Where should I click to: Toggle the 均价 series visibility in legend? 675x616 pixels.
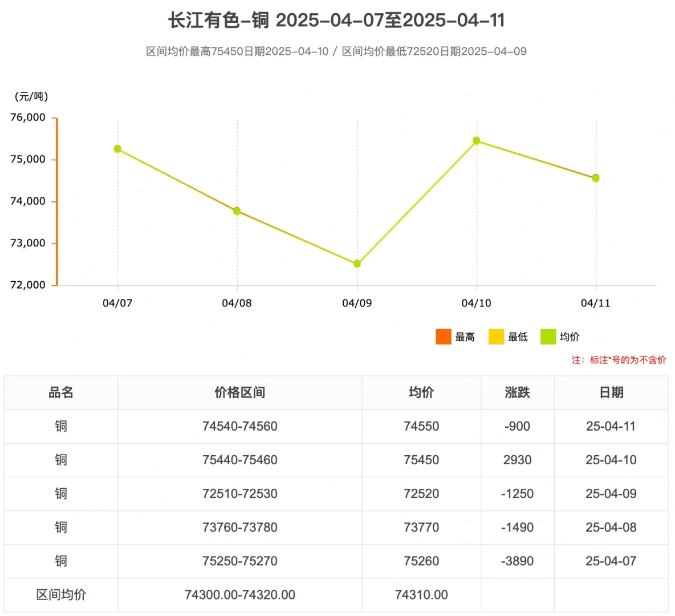(x=560, y=337)
